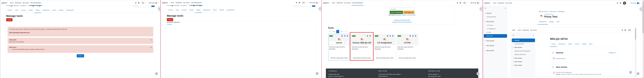Click Add LTI Advantage button
The width and height of the screenshot is (644, 78).
tap(396, 12)
